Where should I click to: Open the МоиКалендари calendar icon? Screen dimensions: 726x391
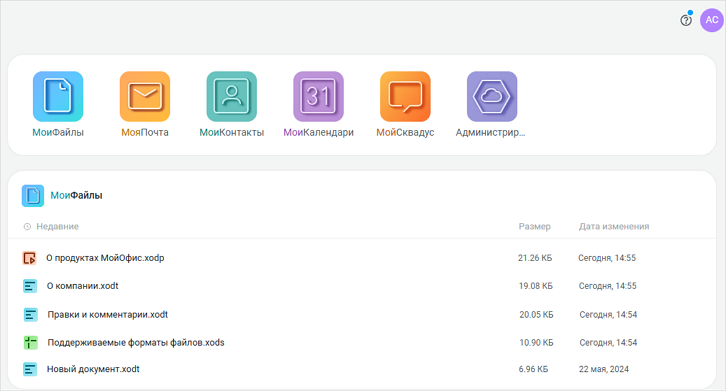319,96
